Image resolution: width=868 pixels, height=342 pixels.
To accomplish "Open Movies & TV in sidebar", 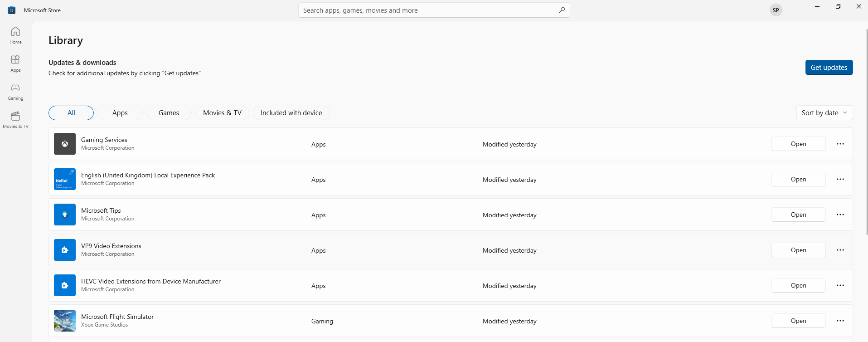I will 15,119.
